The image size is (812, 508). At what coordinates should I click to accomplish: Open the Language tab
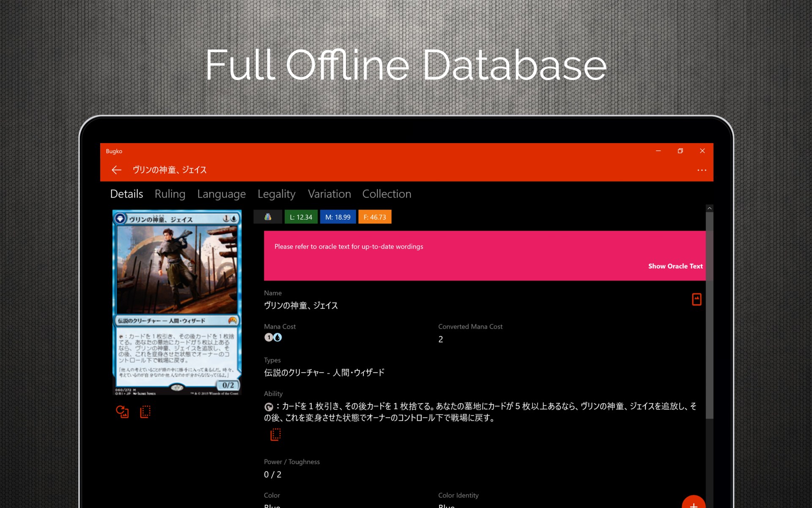click(221, 194)
